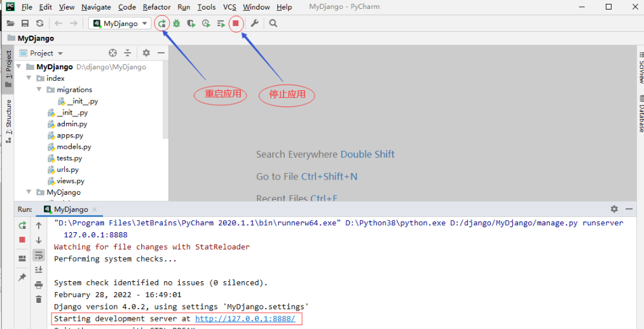Image resolution: width=644 pixels, height=329 pixels.
Task: Select models.py in the project tree
Action: tap(74, 147)
